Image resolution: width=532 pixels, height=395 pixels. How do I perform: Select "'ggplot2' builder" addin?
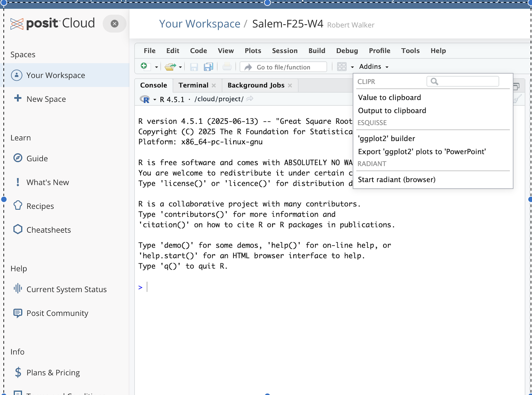click(x=386, y=138)
